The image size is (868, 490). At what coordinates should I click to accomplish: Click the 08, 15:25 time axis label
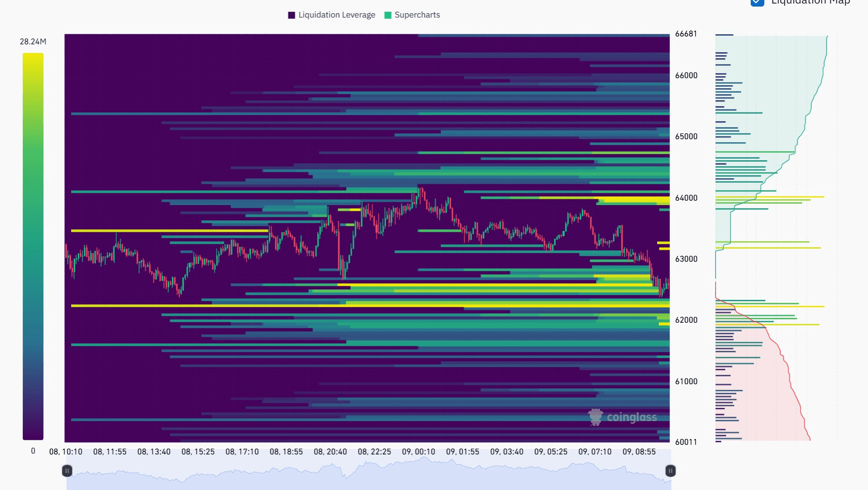pos(198,452)
